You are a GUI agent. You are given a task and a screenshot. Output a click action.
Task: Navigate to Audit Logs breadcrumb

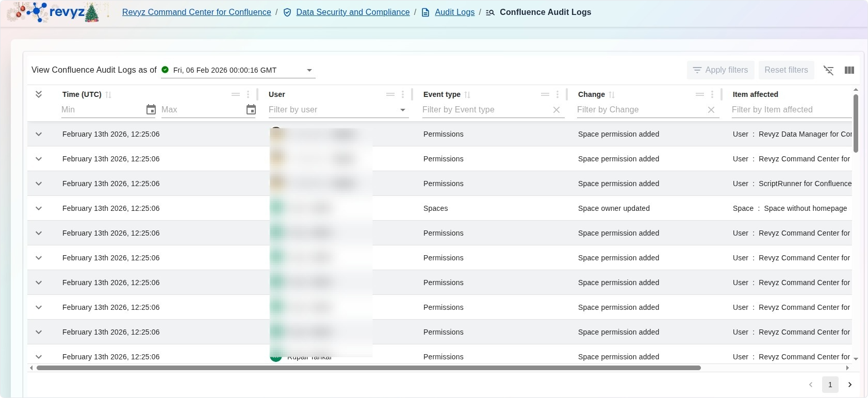[454, 12]
